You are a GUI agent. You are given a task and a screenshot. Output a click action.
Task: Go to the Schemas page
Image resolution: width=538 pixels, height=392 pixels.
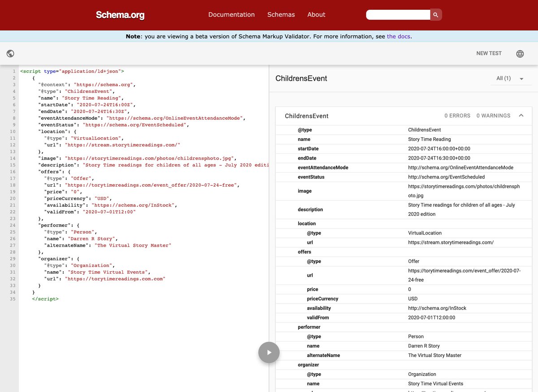tap(281, 14)
